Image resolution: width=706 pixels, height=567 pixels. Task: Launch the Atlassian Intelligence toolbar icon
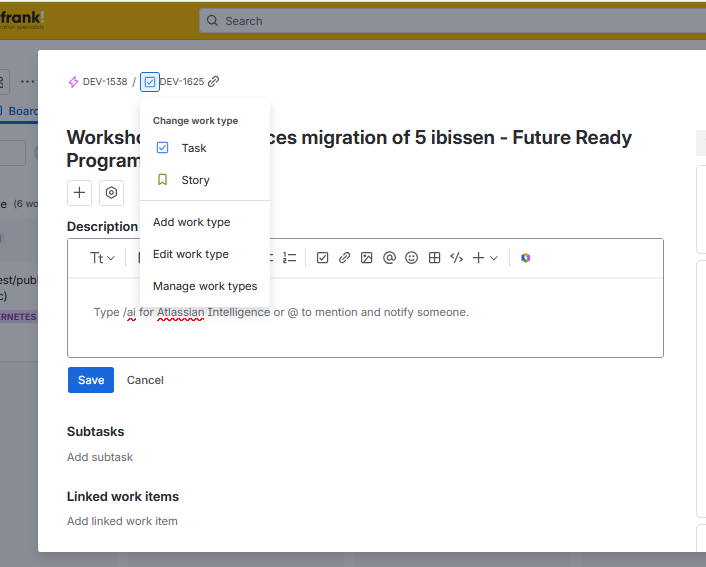pyautogui.click(x=525, y=258)
